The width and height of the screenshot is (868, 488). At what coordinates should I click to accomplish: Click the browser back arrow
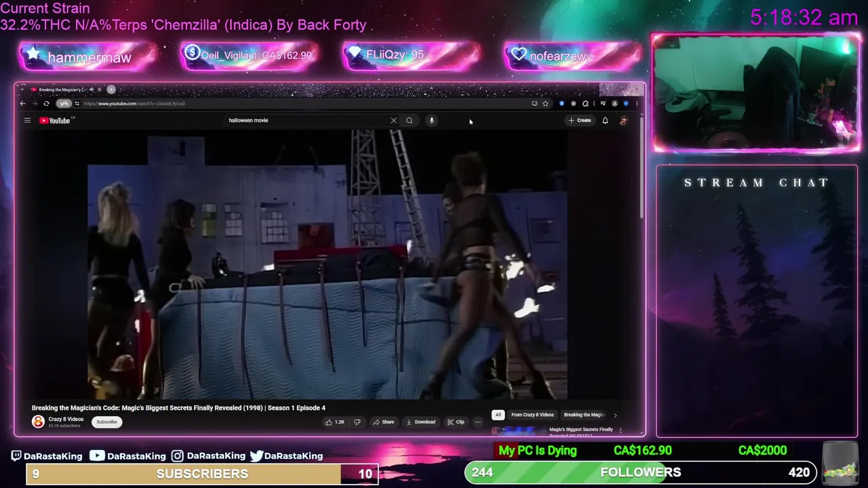coord(22,104)
